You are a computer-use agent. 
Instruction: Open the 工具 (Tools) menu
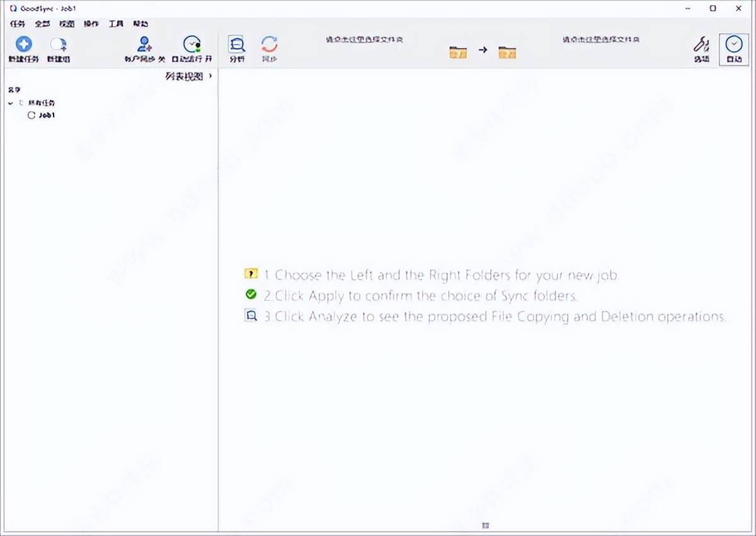coord(116,24)
